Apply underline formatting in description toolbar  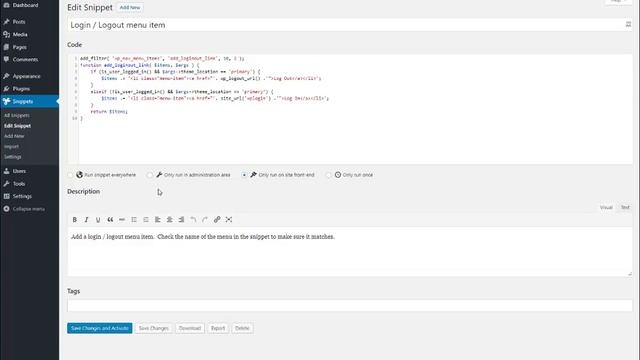tap(98, 220)
